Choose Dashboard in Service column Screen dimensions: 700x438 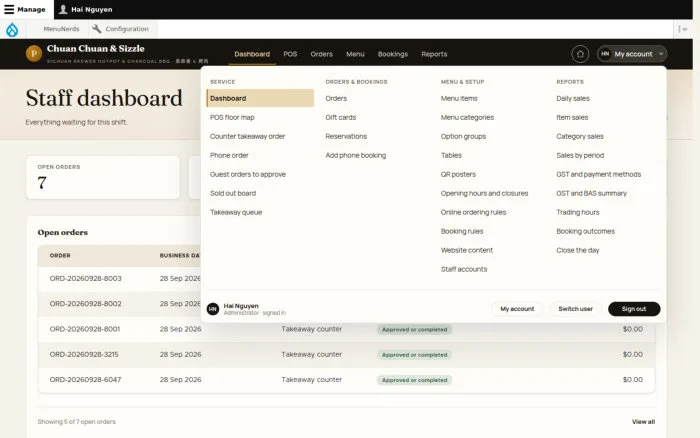pyautogui.click(x=260, y=98)
